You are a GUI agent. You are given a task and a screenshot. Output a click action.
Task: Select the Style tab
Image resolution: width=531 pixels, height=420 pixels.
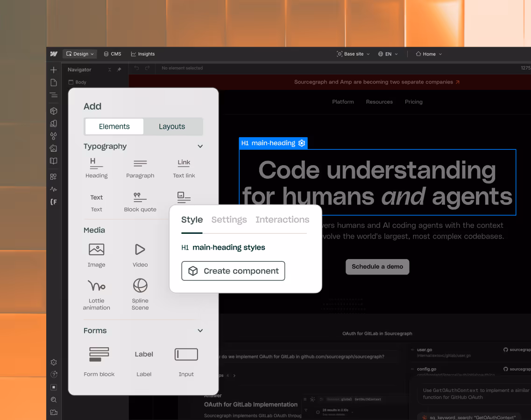tap(192, 220)
